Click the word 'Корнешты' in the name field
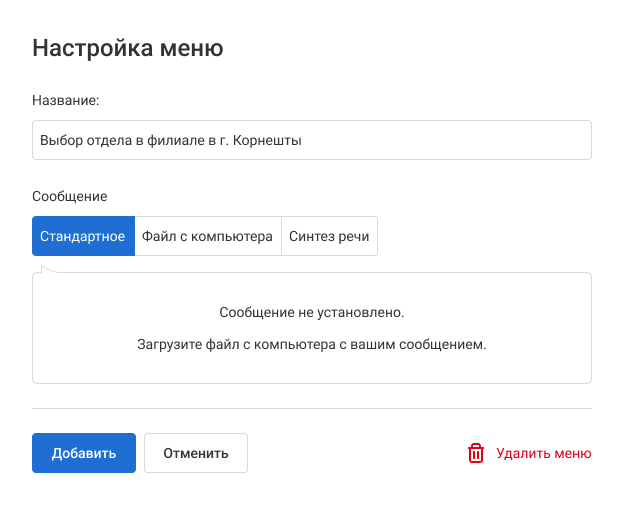Viewport: 624px width, 505px height. [x=267, y=141]
